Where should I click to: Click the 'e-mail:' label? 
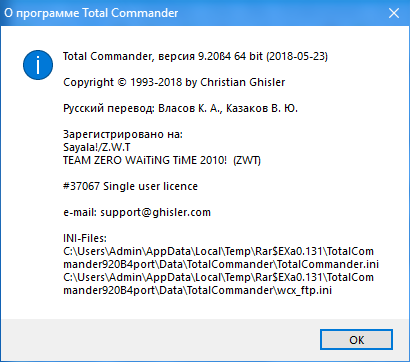(x=80, y=212)
